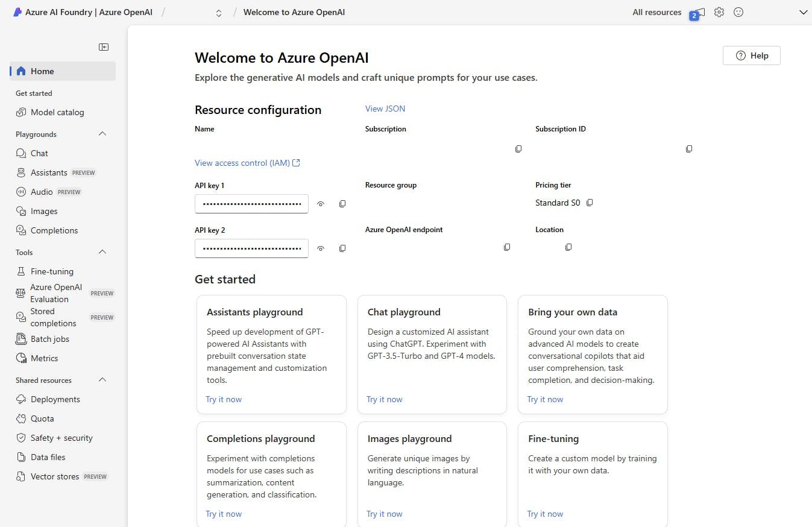Try it now under Chat playground
The height and width of the screenshot is (527, 812).
point(385,399)
